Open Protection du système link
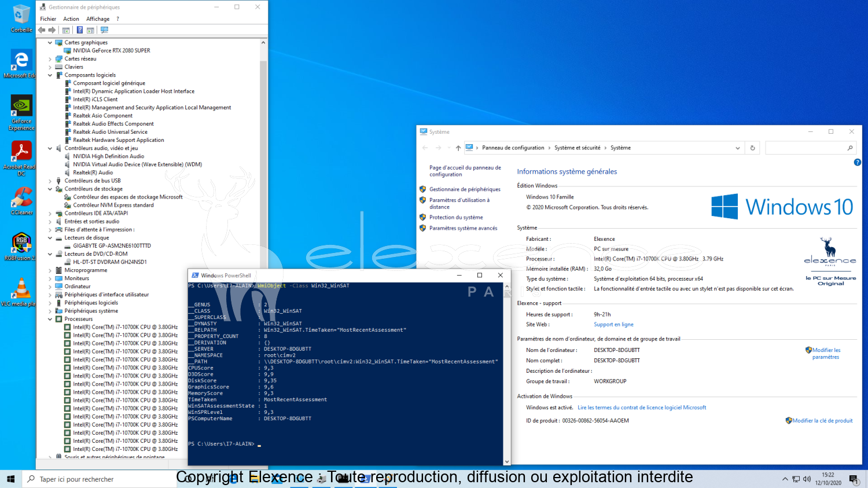The height and width of the screenshot is (488, 868). point(456,217)
